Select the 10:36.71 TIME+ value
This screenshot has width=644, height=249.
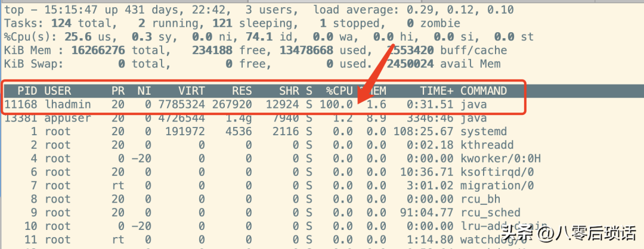pyautogui.click(x=427, y=172)
